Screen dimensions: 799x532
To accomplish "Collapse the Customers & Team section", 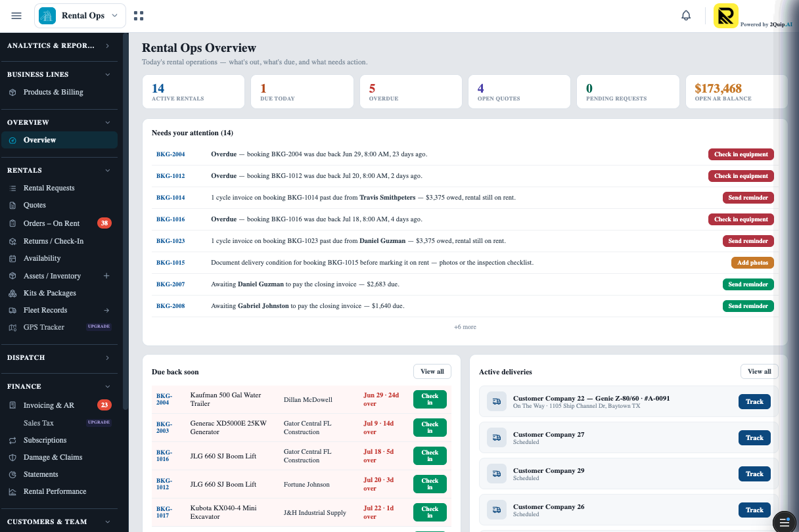I will coord(59,522).
